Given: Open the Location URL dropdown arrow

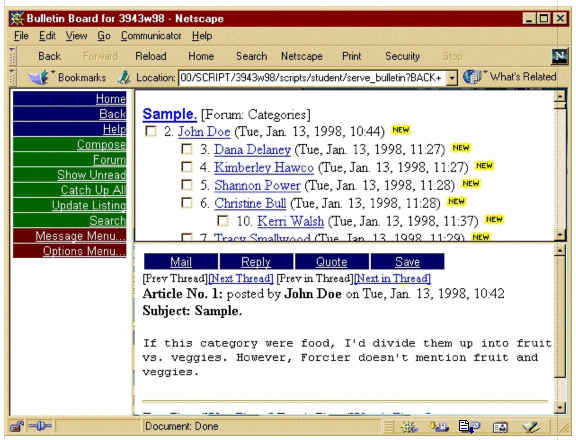Looking at the screenshot, I should 452,78.
